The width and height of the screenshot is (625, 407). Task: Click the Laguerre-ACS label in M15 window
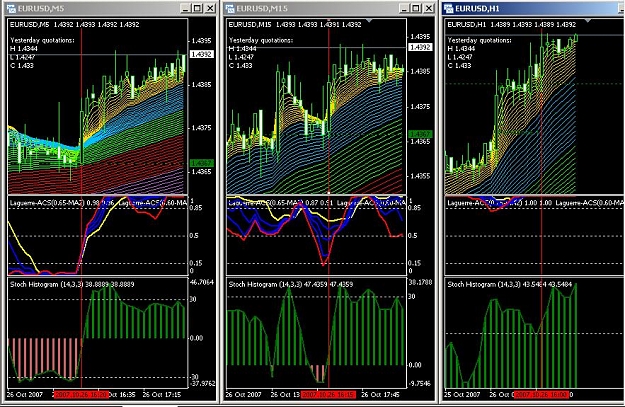click(265, 203)
